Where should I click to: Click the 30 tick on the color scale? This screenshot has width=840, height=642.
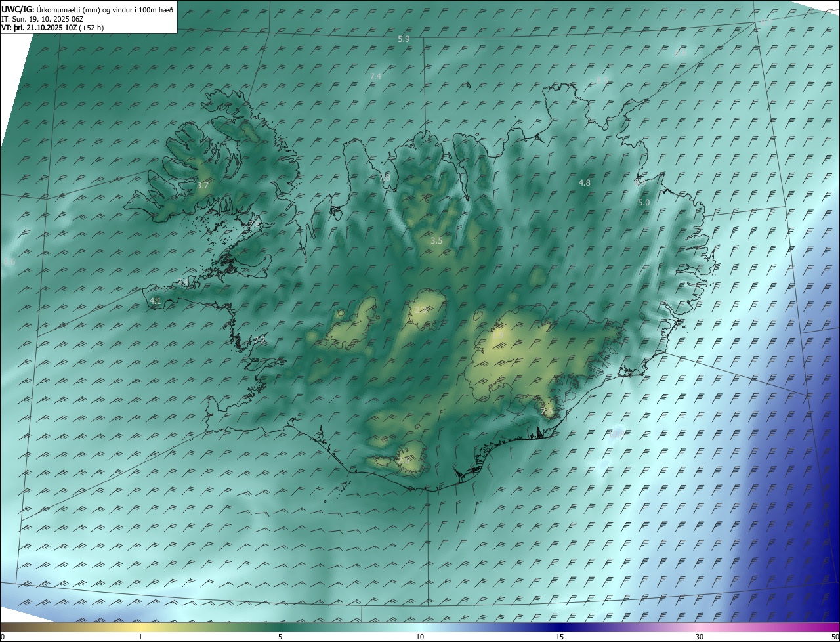pos(700,637)
